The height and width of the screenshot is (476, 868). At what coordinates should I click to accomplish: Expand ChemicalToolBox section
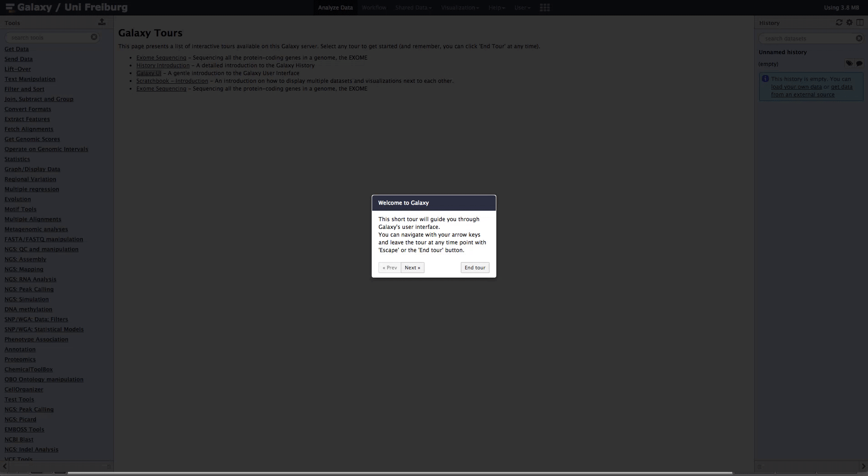(x=29, y=370)
